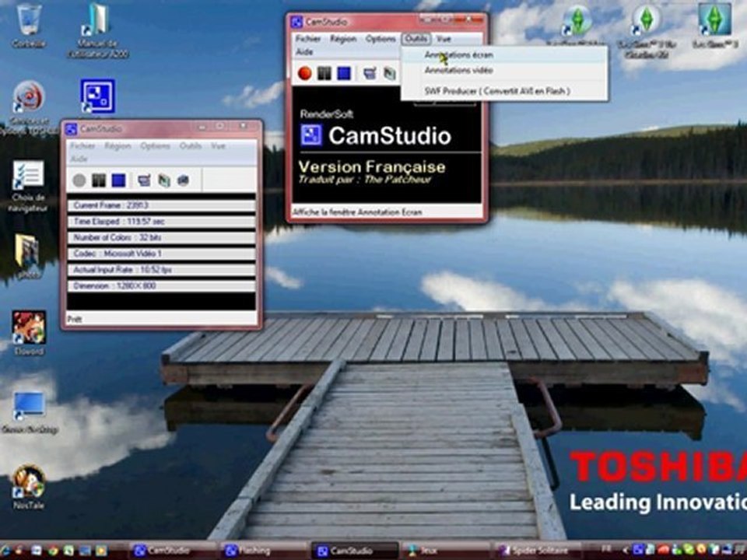
Task: Choose SWF Producer (Convertit AVI en Flash)
Action: point(504,91)
